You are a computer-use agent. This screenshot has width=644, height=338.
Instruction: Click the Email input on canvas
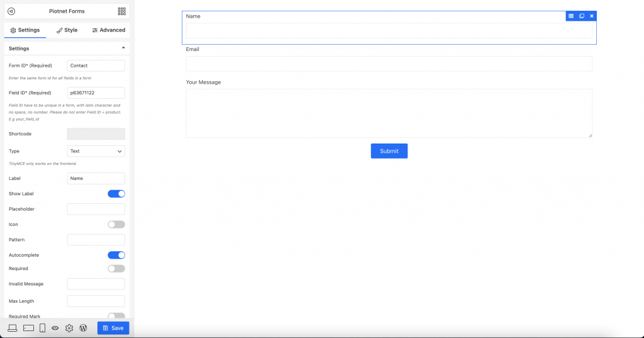389,64
